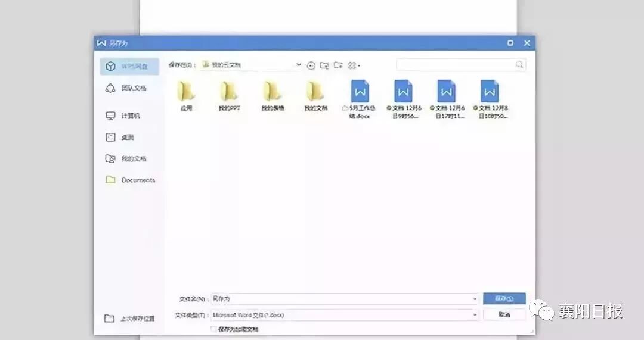Create a new folder with toolbar icon
The width and height of the screenshot is (644, 340).
tap(338, 65)
